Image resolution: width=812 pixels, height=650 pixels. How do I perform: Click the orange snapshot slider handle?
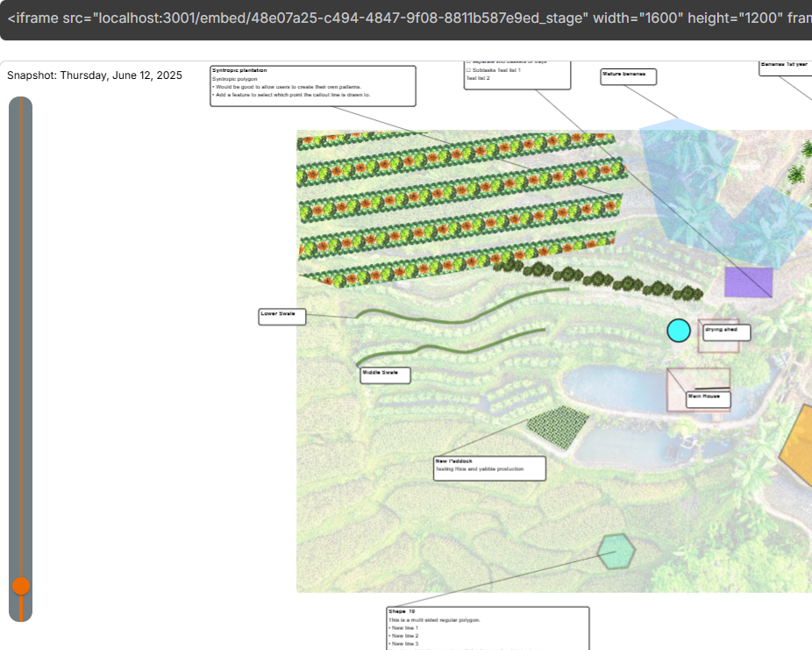(x=21, y=586)
